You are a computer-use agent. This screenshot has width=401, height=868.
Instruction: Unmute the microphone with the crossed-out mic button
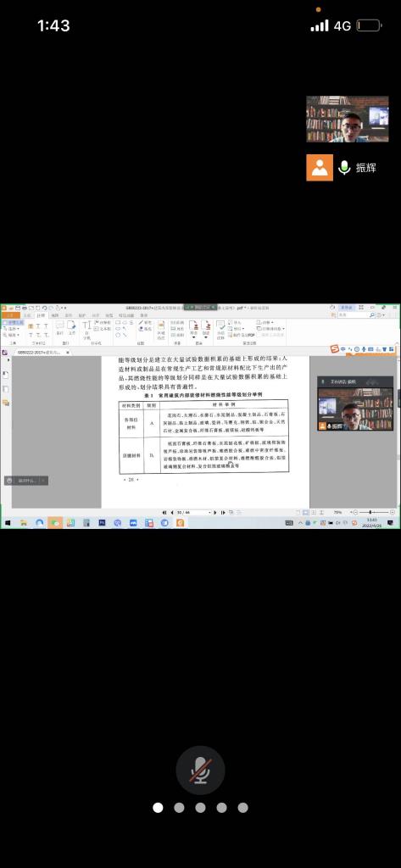[x=200, y=770]
